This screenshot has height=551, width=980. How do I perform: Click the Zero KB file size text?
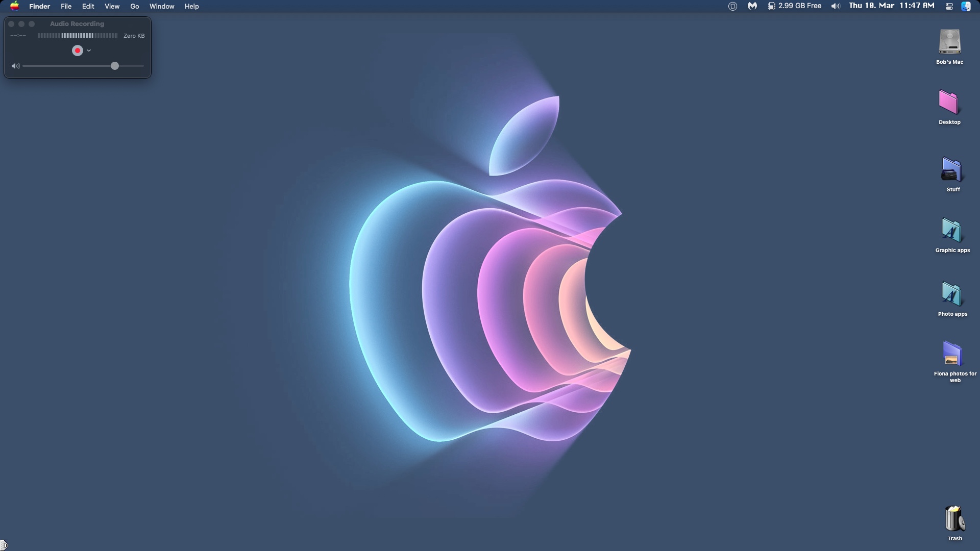pos(134,36)
